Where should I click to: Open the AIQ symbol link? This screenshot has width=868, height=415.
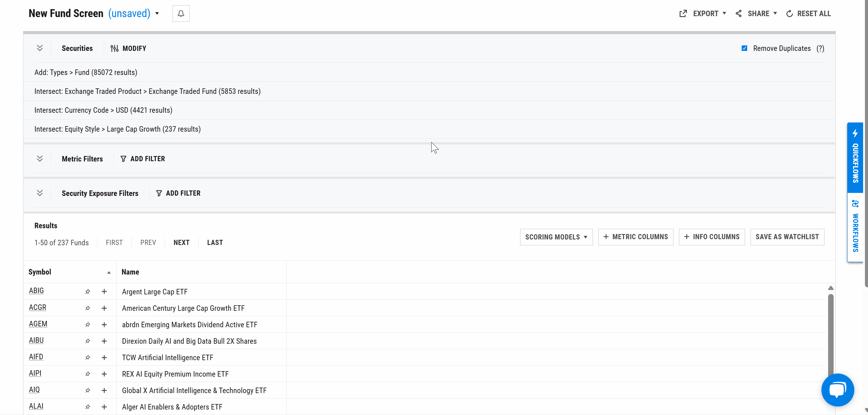tap(34, 390)
